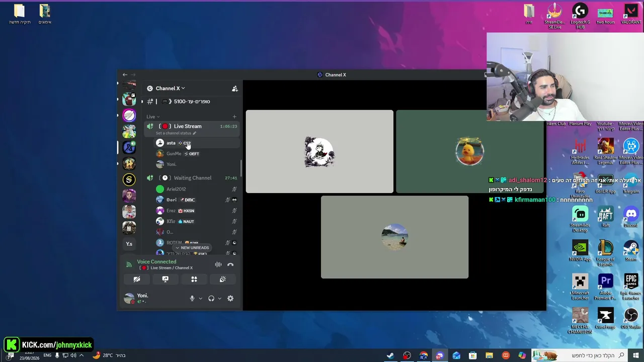644x362 pixels.
Task: Open the Windows Start menu
Action: (636, 355)
